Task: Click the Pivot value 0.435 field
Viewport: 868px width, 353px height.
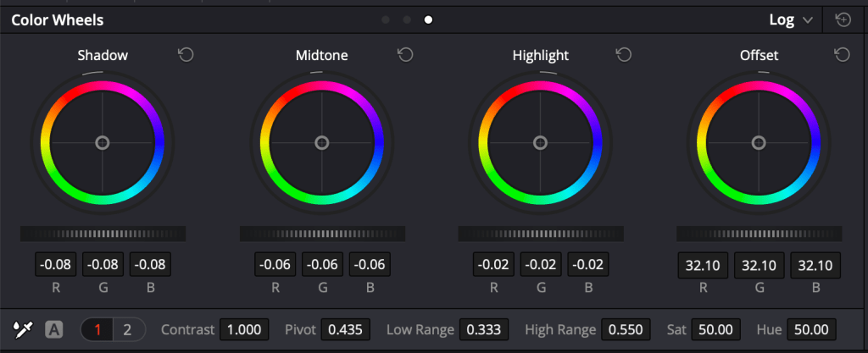Action: click(346, 330)
